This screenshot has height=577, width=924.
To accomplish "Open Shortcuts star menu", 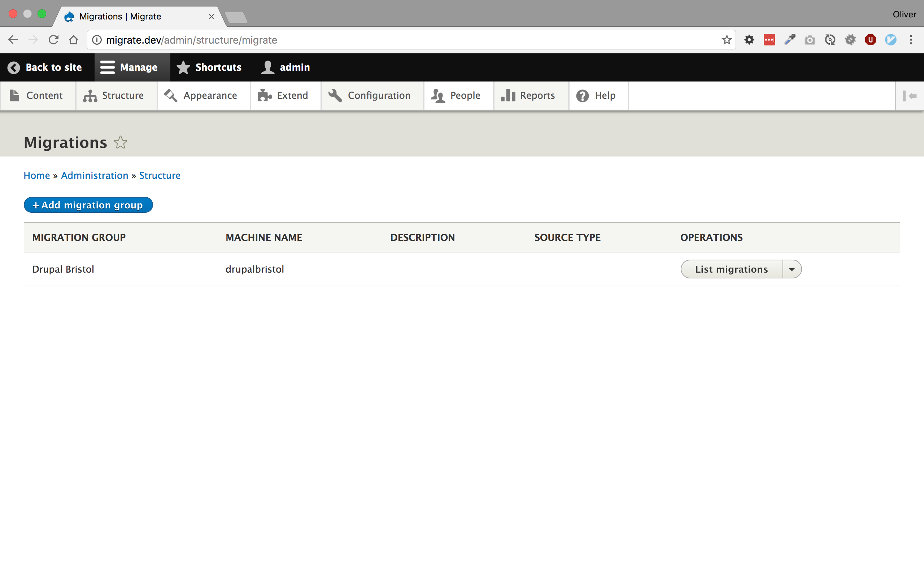I will (x=209, y=67).
